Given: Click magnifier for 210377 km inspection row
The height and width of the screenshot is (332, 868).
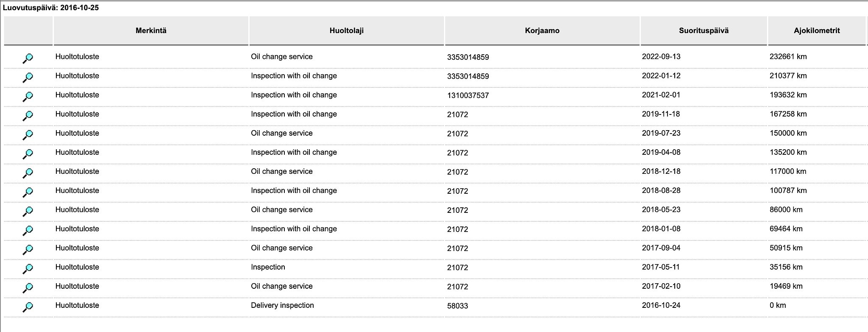Looking at the screenshot, I should tap(28, 77).
